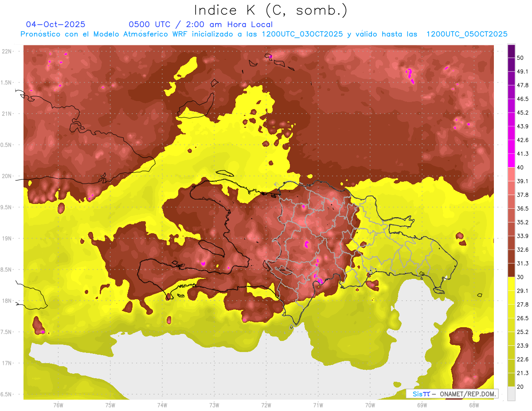Click the colorbar value label 30
The width and height of the screenshot is (532, 411).
(520, 277)
